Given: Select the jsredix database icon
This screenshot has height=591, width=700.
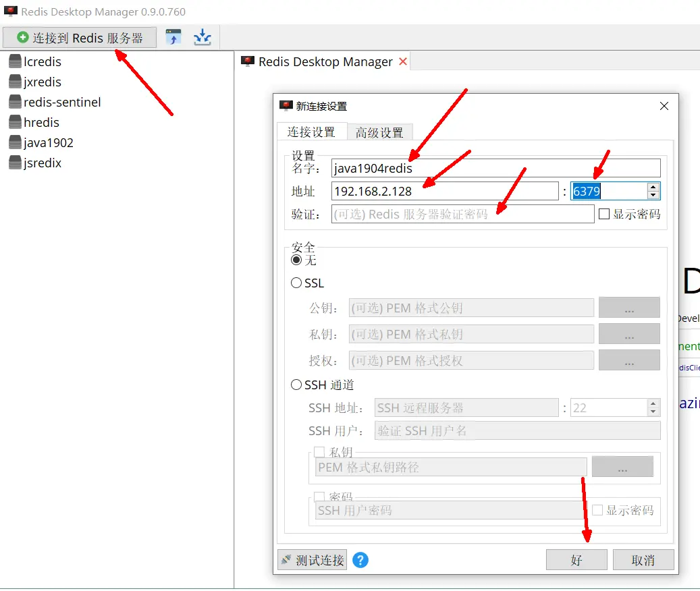Looking at the screenshot, I should coord(15,163).
